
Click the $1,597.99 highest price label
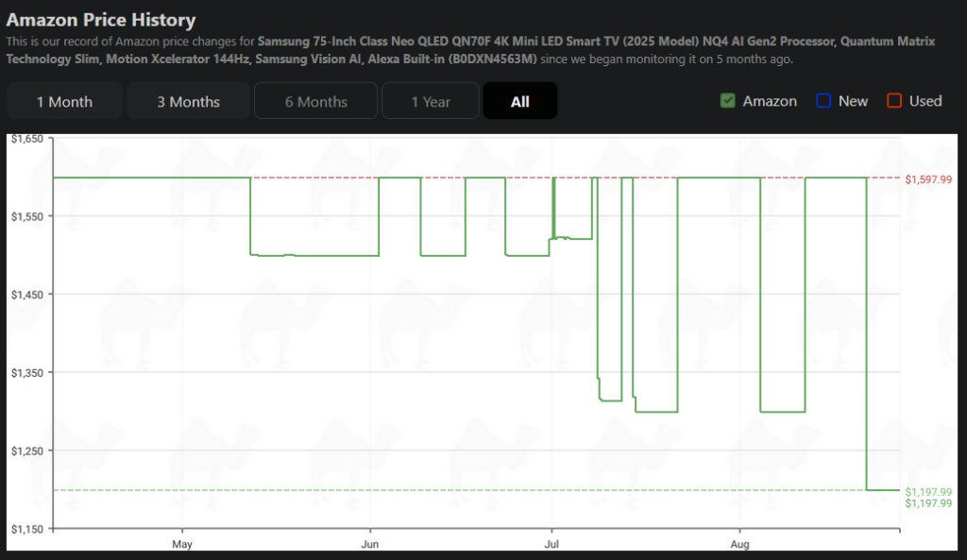[928, 179]
